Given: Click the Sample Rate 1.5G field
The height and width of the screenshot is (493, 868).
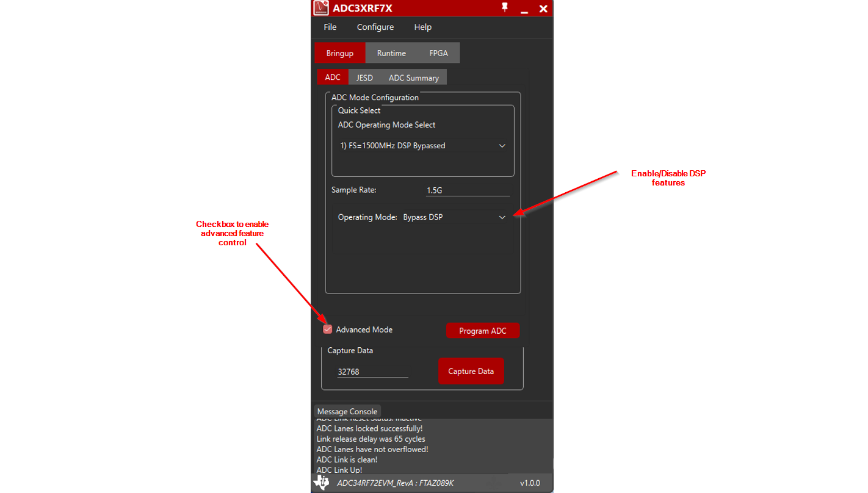Looking at the screenshot, I should 467,190.
